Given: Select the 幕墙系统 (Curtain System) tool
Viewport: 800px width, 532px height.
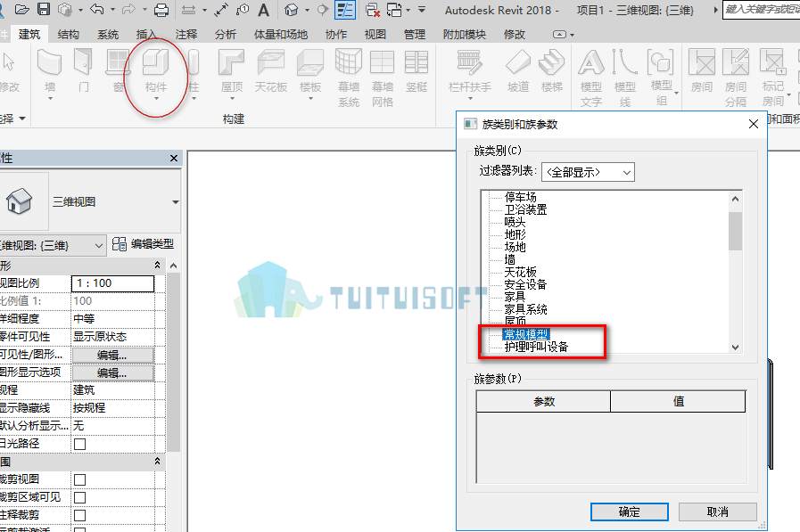Looking at the screenshot, I should click(349, 78).
